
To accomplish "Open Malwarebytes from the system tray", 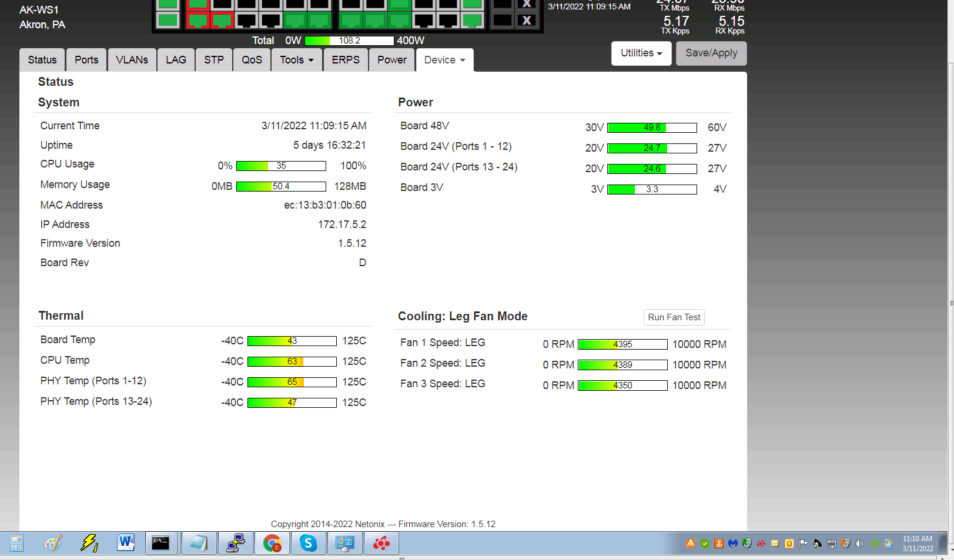I will click(732, 544).
